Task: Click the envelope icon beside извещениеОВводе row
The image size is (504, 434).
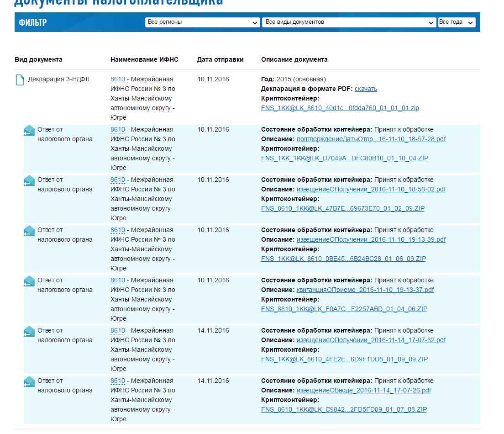Action: point(29,382)
